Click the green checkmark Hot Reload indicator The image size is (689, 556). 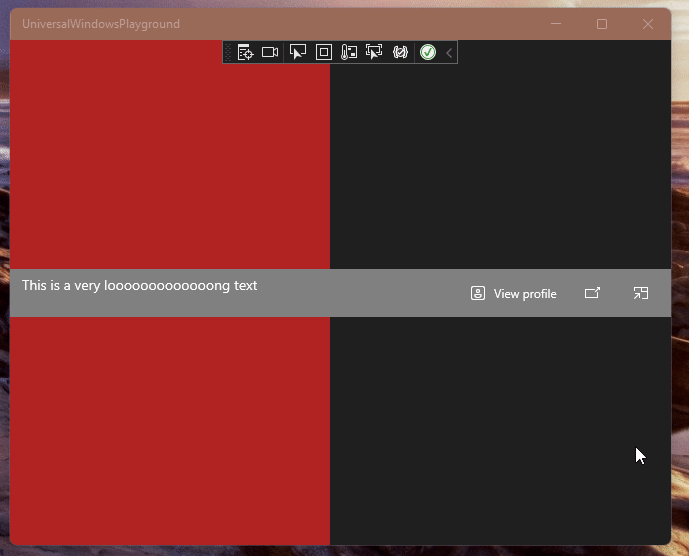click(428, 52)
